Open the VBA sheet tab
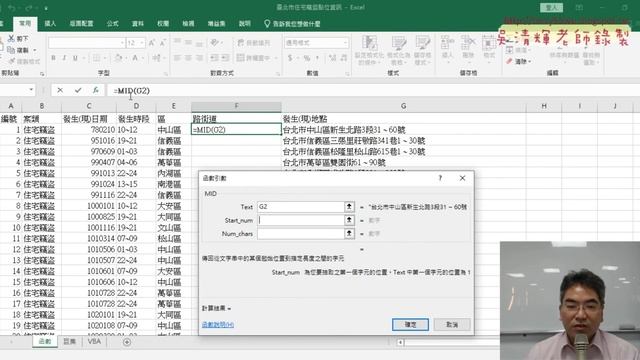 [x=94, y=342]
